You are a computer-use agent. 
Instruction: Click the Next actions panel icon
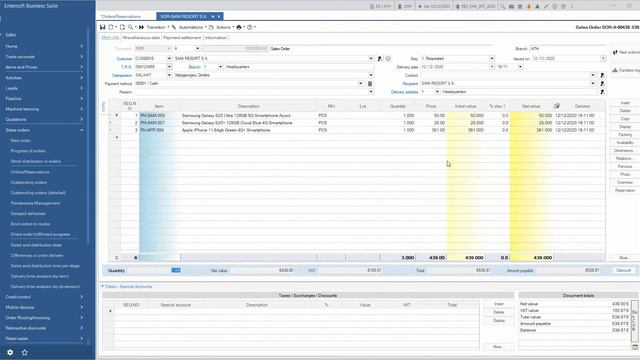(615, 53)
